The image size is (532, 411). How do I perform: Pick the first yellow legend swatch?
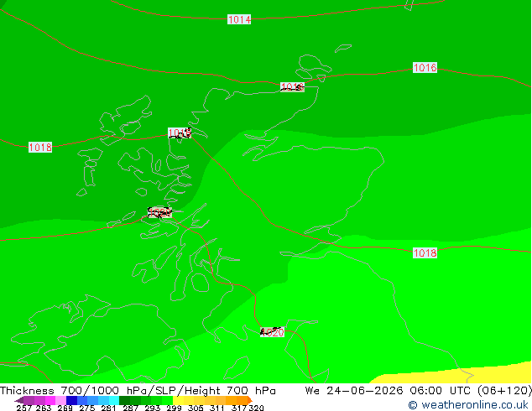click(x=178, y=400)
